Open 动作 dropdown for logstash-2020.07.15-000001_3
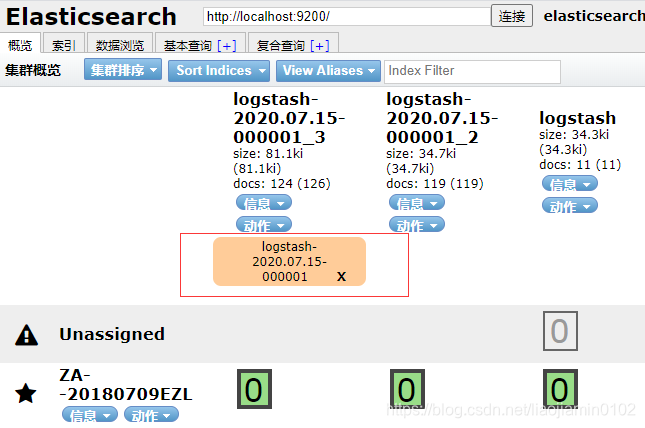The width and height of the screenshot is (645, 428). click(x=264, y=225)
